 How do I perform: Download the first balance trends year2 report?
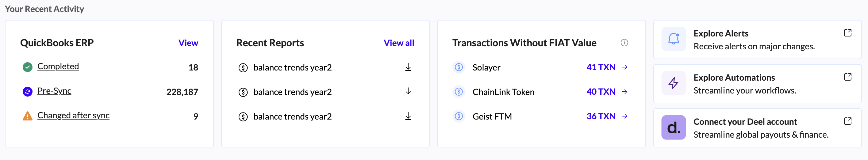pyautogui.click(x=408, y=67)
